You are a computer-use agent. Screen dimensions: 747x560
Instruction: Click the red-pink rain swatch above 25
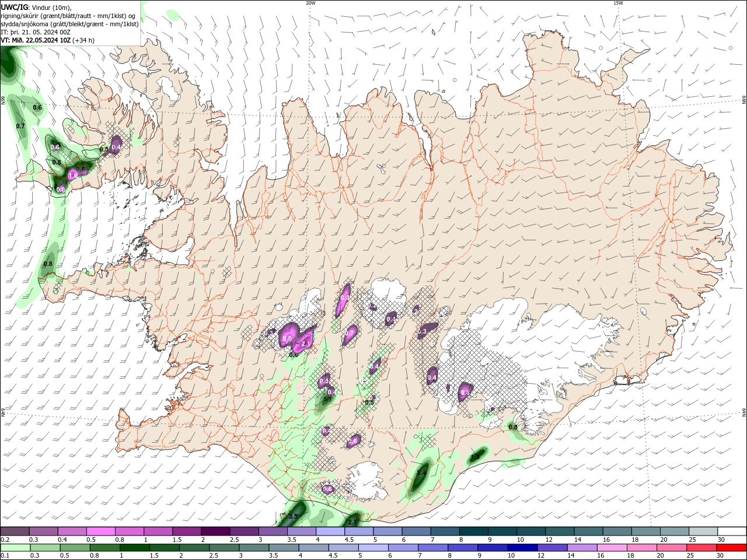click(x=702, y=548)
